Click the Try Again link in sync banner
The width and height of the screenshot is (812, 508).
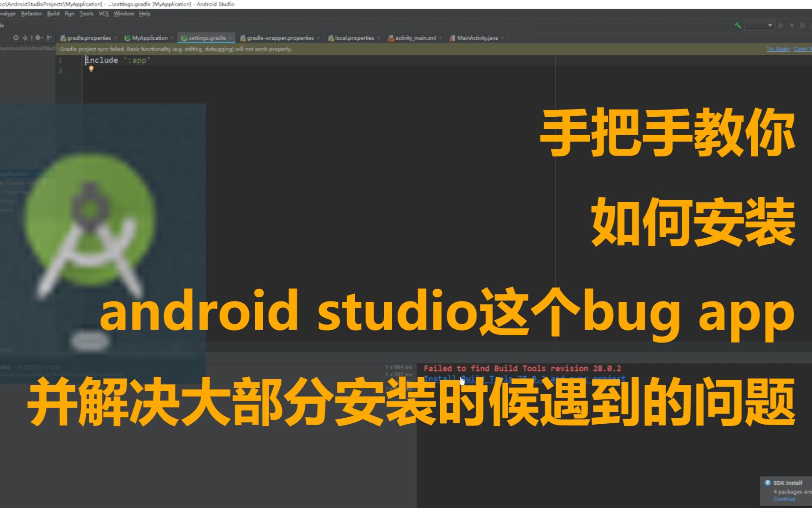click(x=778, y=48)
